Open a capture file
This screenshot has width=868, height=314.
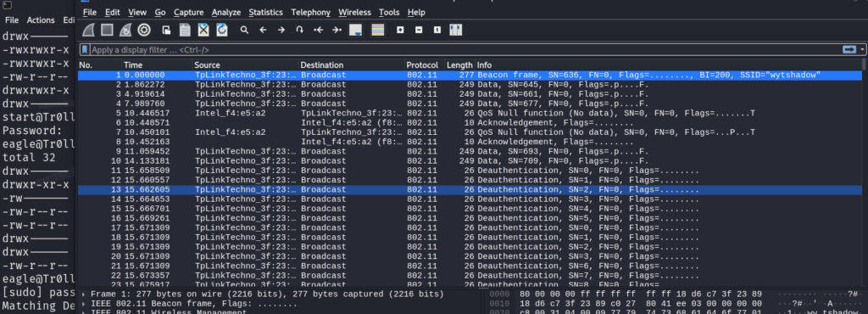point(166,30)
